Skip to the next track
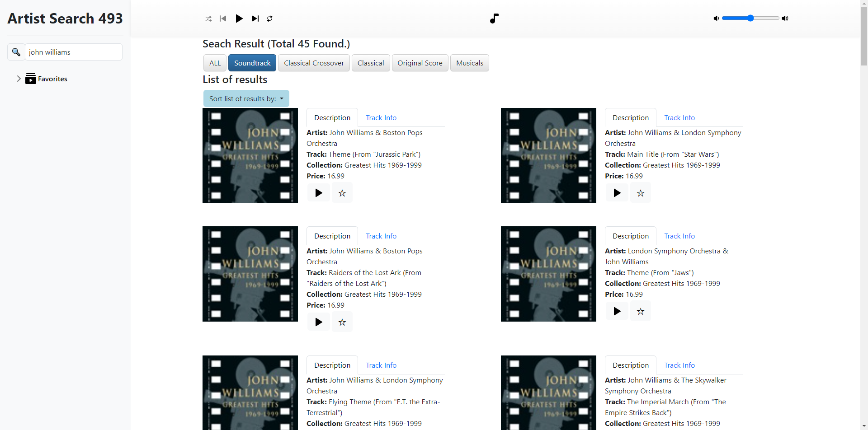 point(255,19)
